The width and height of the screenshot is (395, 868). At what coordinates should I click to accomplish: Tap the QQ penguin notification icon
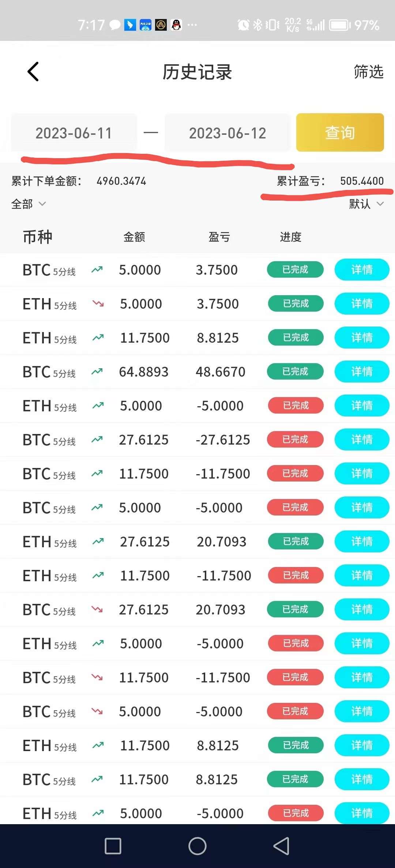coord(177,25)
